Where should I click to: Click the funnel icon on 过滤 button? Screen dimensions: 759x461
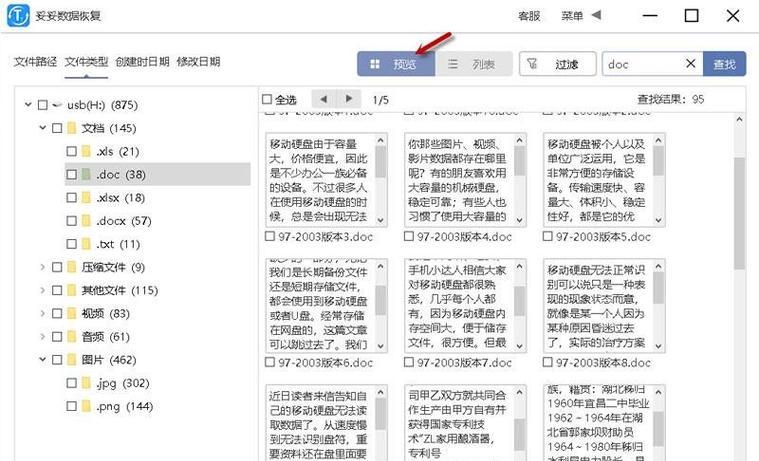pyautogui.click(x=532, y=63)
